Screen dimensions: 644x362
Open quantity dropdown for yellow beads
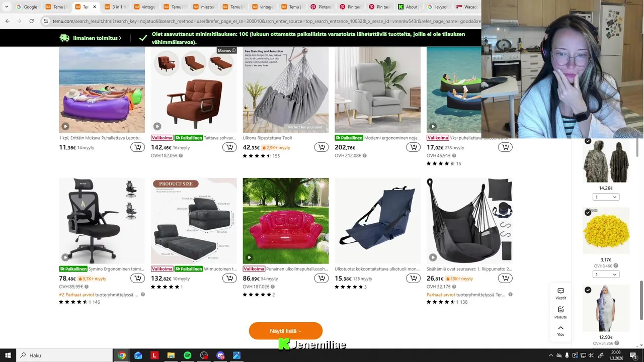point(606,275)
